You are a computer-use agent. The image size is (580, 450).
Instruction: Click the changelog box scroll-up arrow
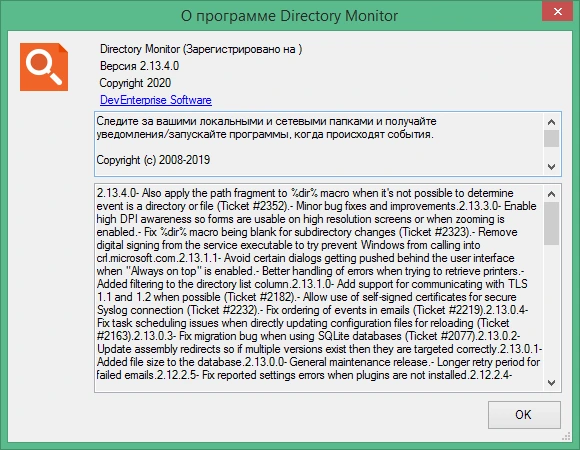pos(551,194)
